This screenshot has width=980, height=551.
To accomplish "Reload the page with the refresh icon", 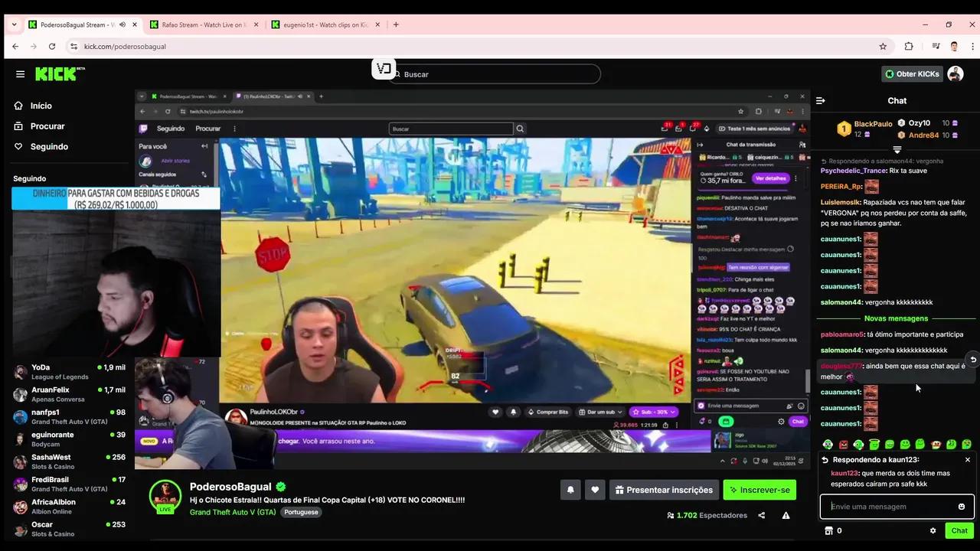I will (x=52, y=47).
